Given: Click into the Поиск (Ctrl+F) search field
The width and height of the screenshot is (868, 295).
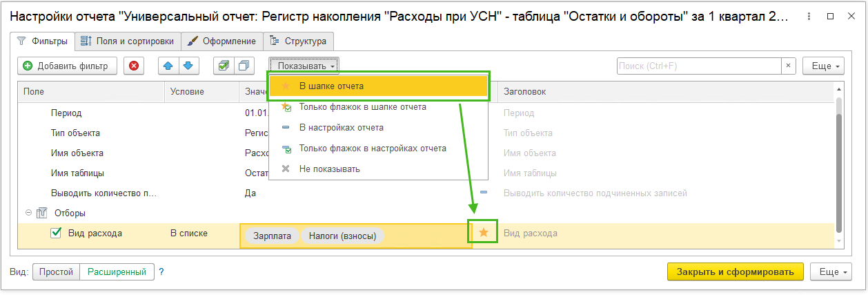Looking at the screenshot, I should pyautogui.click(x=699, y=66).
